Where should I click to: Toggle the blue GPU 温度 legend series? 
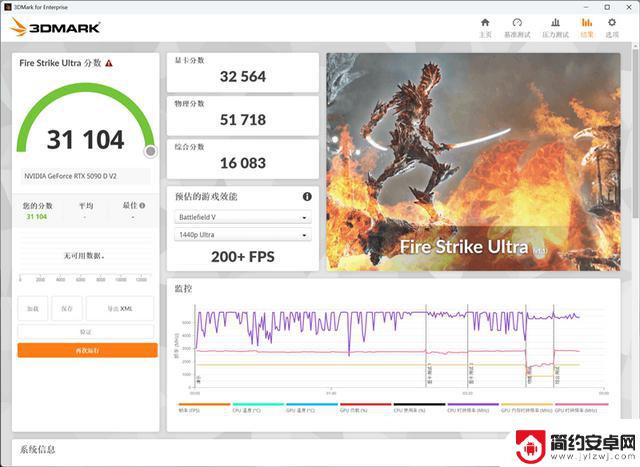312,408
